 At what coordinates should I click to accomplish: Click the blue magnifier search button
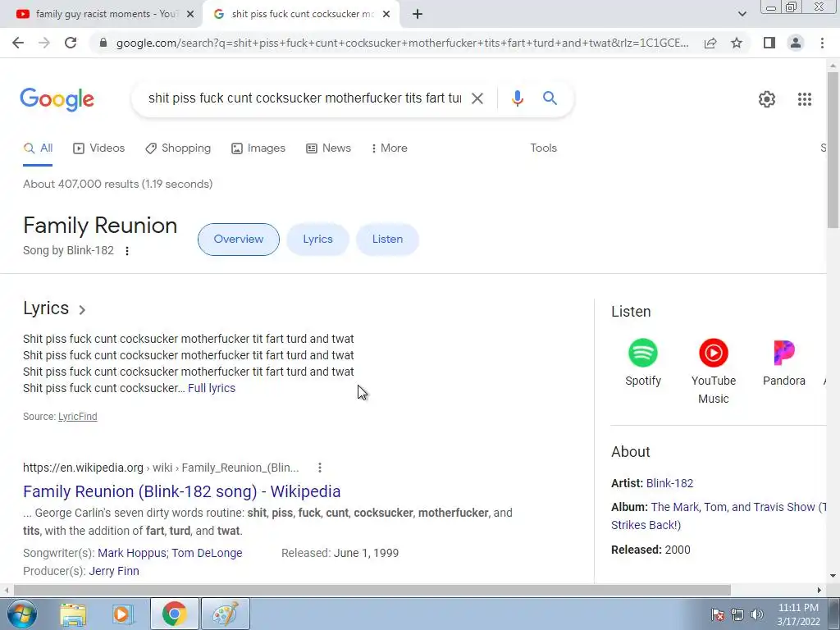tap(550, 98)
